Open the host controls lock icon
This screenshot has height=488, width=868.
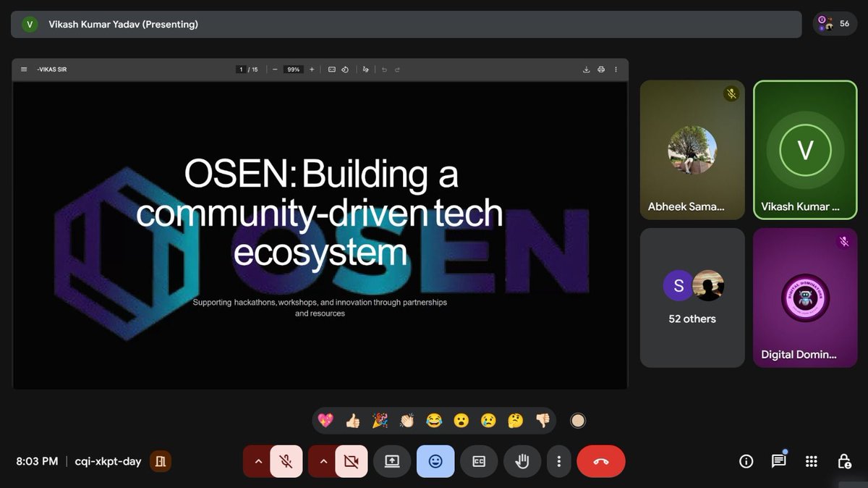pos(843,461)
